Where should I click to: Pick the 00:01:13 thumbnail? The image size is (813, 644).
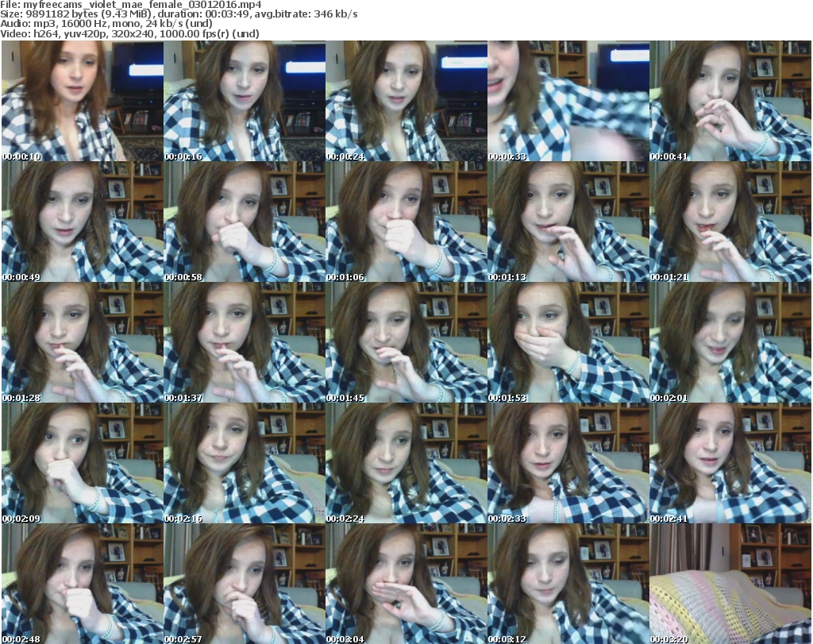568,222
